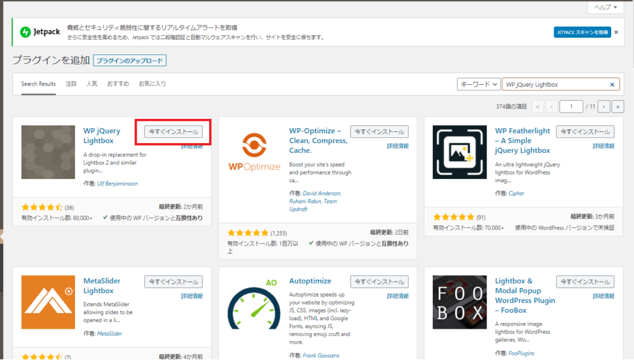Switch to the 注目 tab

pyautogui.click(x=71, y=84)
